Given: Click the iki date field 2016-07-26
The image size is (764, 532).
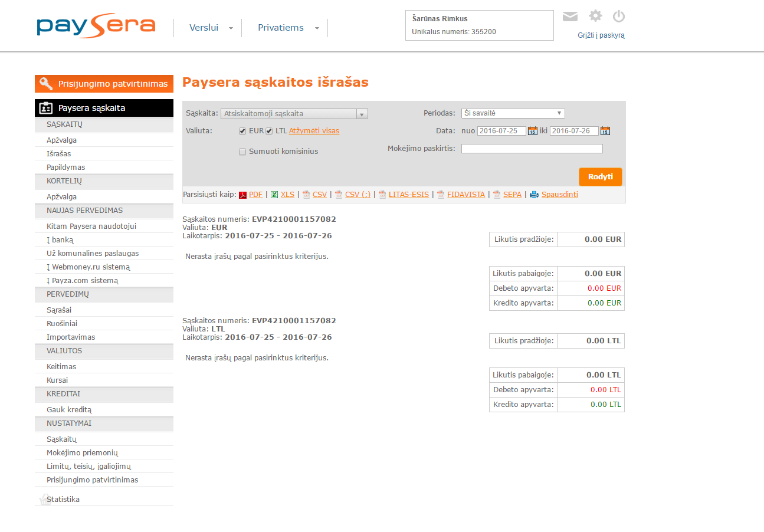Looking at the screenshot, I should pos(574,131).
